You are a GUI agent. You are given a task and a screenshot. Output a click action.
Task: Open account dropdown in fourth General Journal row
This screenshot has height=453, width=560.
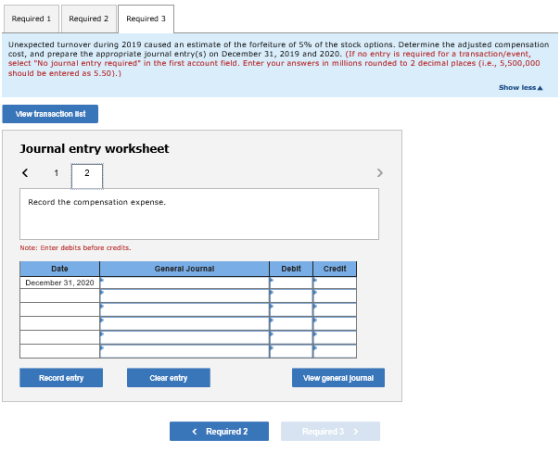(184, 324)
